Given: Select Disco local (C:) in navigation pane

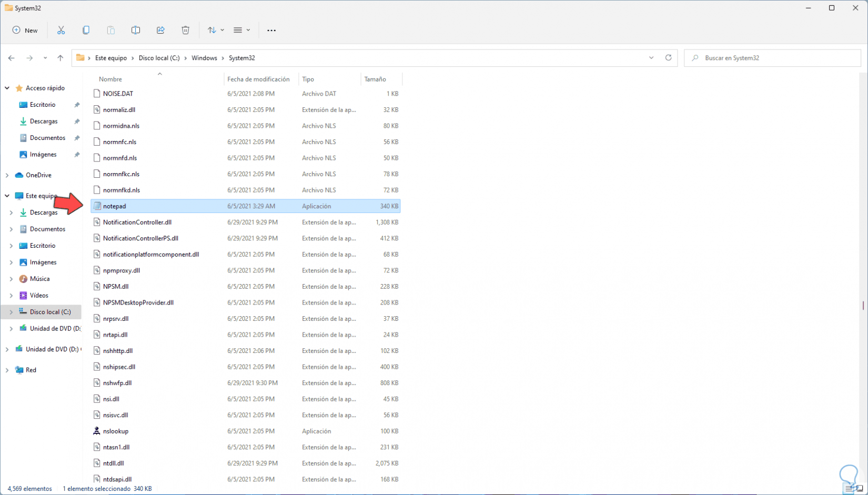Looking at the screenshot, I should point(50,312).
